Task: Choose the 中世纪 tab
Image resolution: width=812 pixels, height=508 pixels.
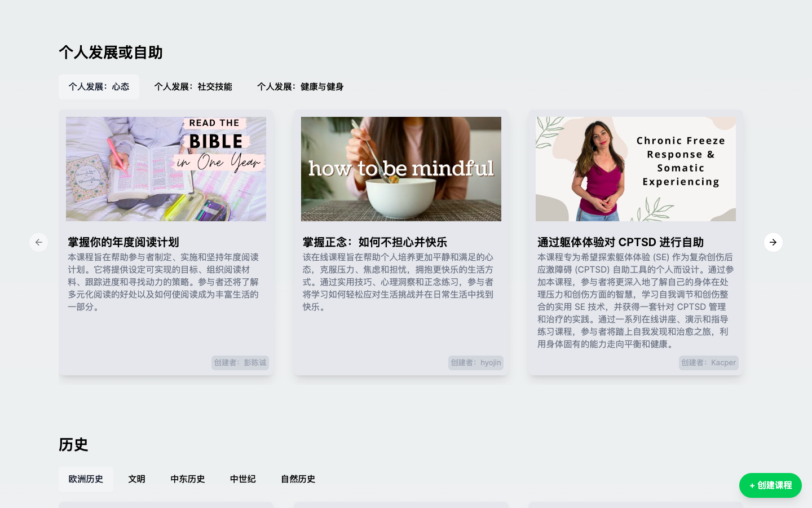Action: coord(243,479)
